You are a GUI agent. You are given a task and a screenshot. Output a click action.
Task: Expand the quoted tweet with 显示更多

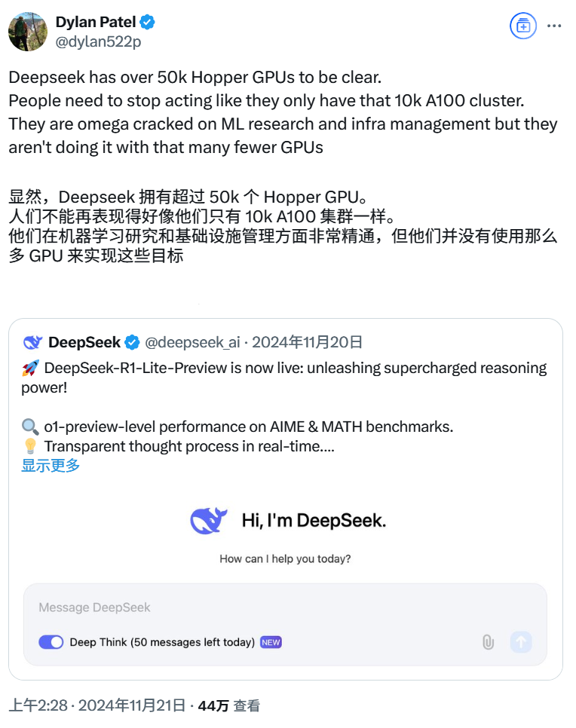[x=51, y=465]
